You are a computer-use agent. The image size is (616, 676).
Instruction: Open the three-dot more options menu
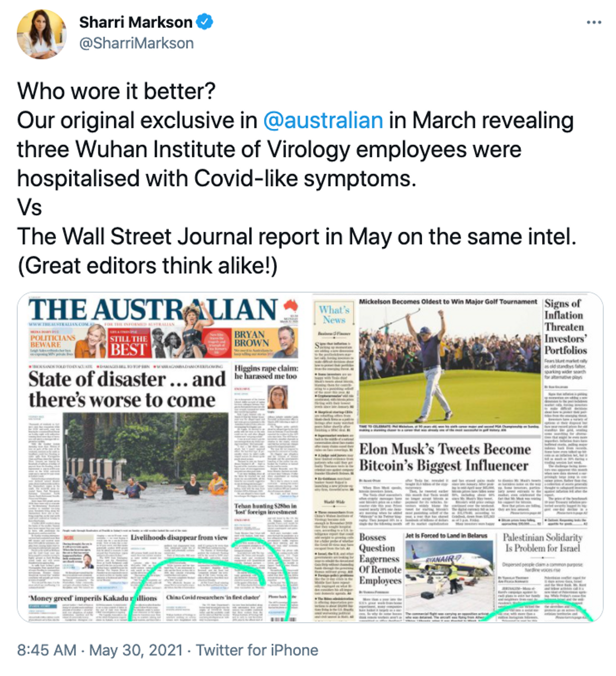[594, 23]
